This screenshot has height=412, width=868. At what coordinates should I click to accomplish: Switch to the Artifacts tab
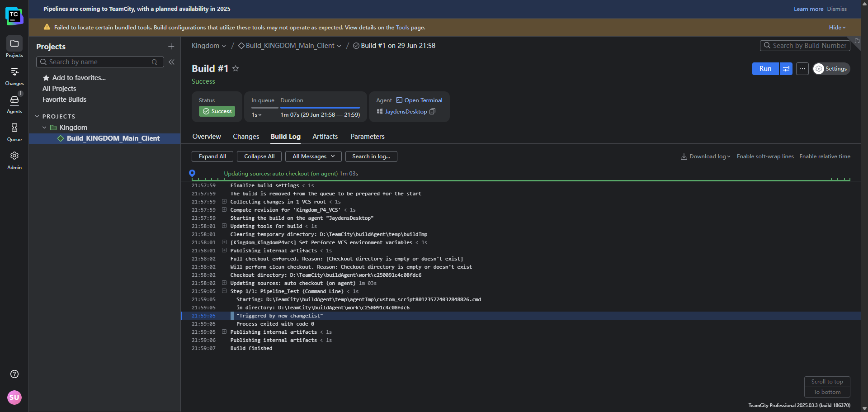click(325, 137)
